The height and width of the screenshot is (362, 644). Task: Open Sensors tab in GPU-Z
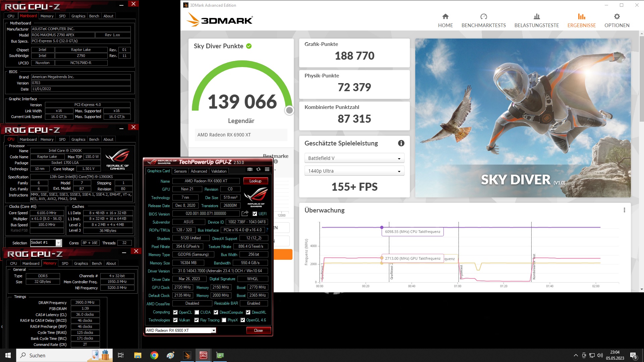coord(180,171)
